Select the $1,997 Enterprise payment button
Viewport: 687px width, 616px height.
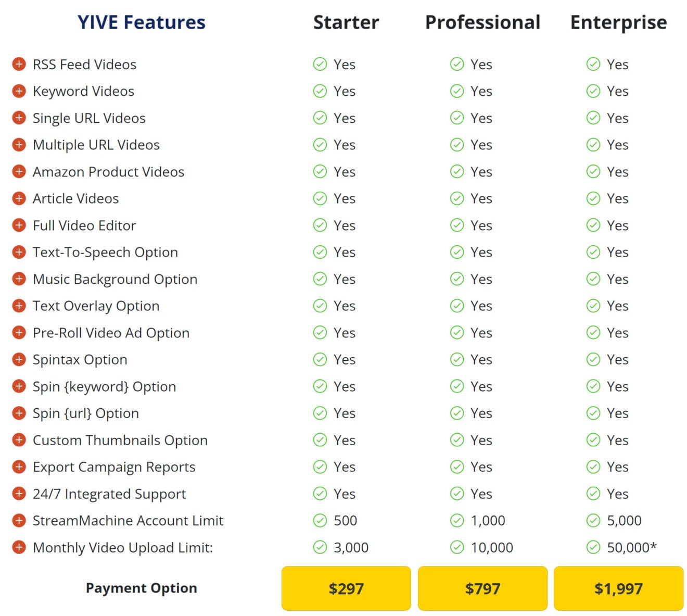(x=618, y=588)
